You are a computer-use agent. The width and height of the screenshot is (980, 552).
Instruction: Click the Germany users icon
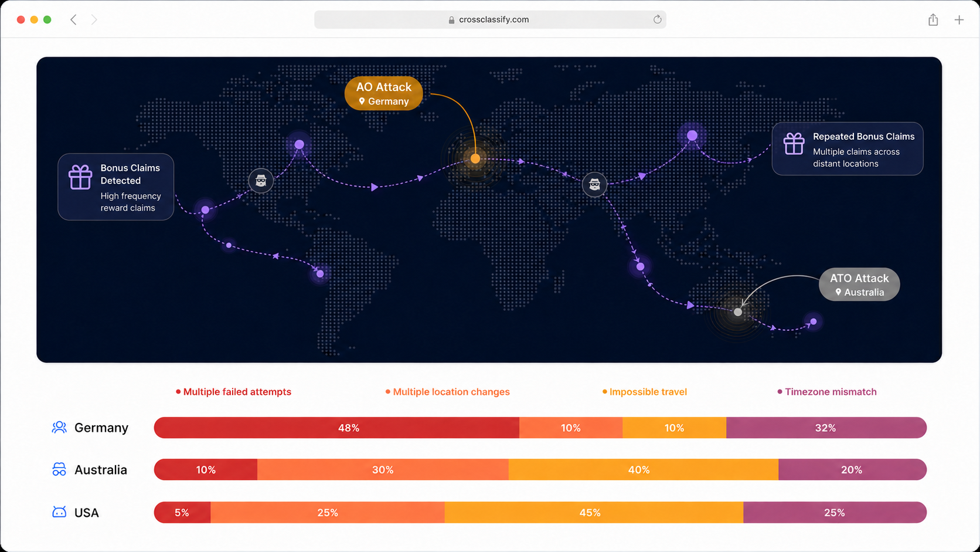coord(59,428)
